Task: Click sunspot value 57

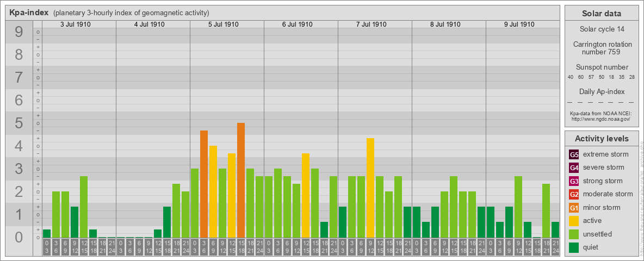Action: tap(591, 77)
